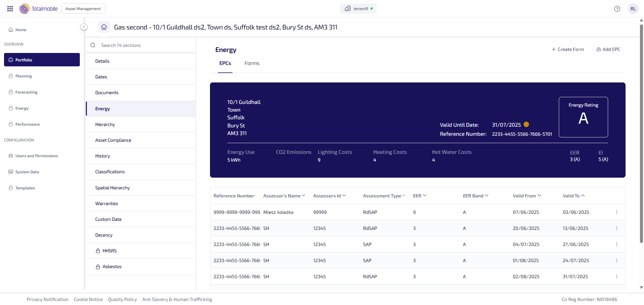The image size is (644, 305).
Task: Open row menu for 31/07/2025 EPC
Action: [x=616, y=277]
